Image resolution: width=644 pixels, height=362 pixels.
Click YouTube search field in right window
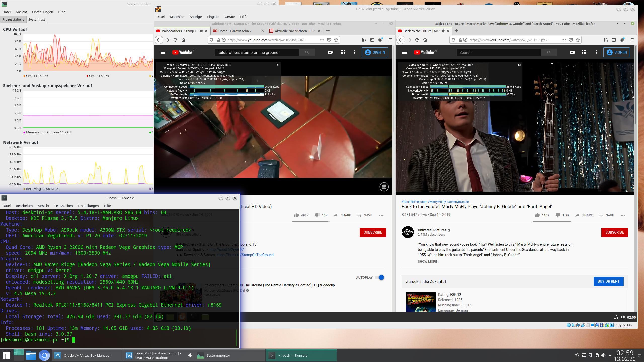tap(499, 52)
